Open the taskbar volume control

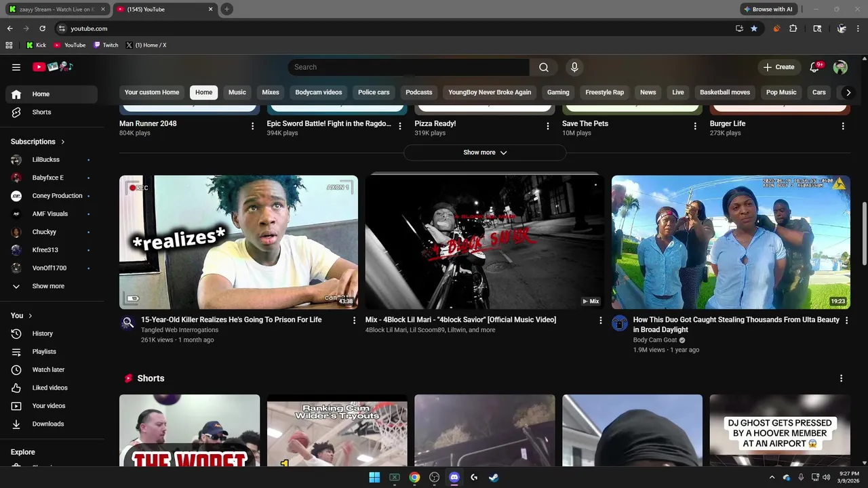click(826, 477)
